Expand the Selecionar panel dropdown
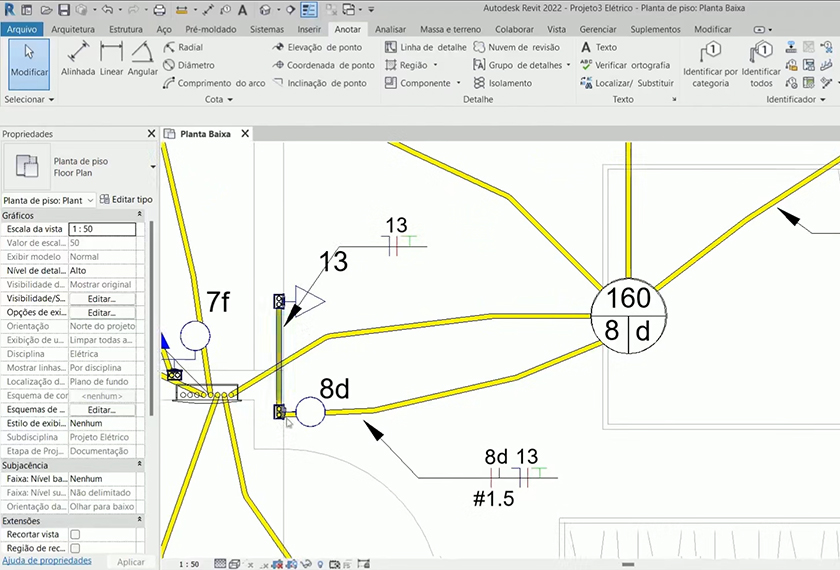 point(30,100)
